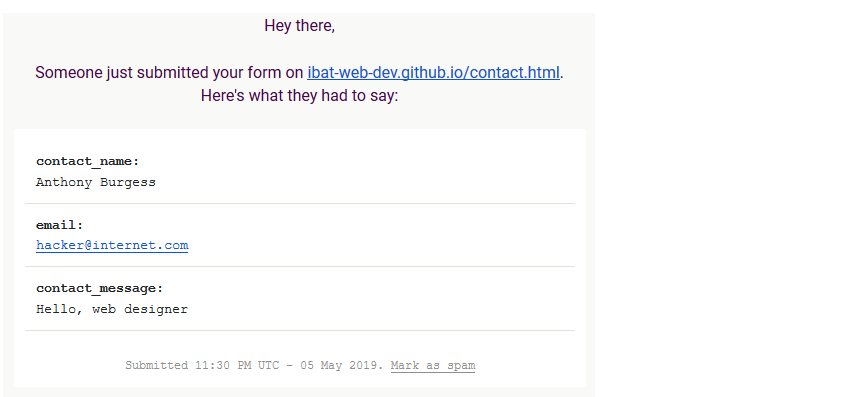Click the name Anthony Burgess
The width and height of the screenshot is (860, 397).
(96, 182)
